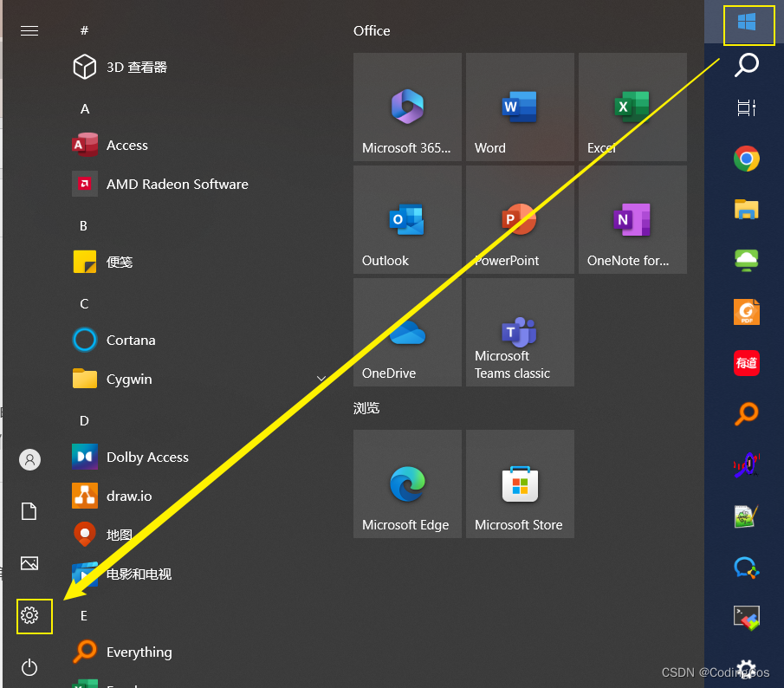Open the orange Everything search taskbar icon

click(x=747, y=414)
